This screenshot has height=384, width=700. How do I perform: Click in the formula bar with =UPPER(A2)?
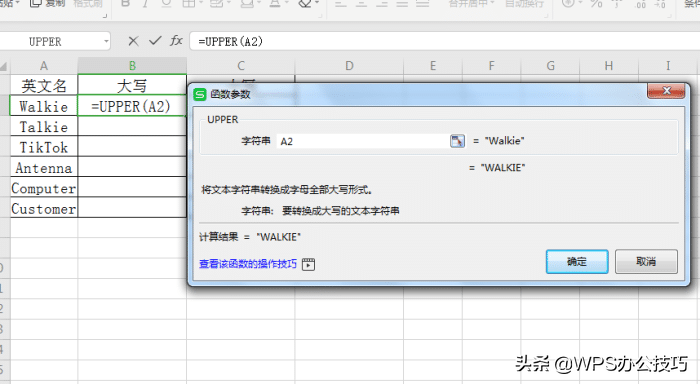444,42
